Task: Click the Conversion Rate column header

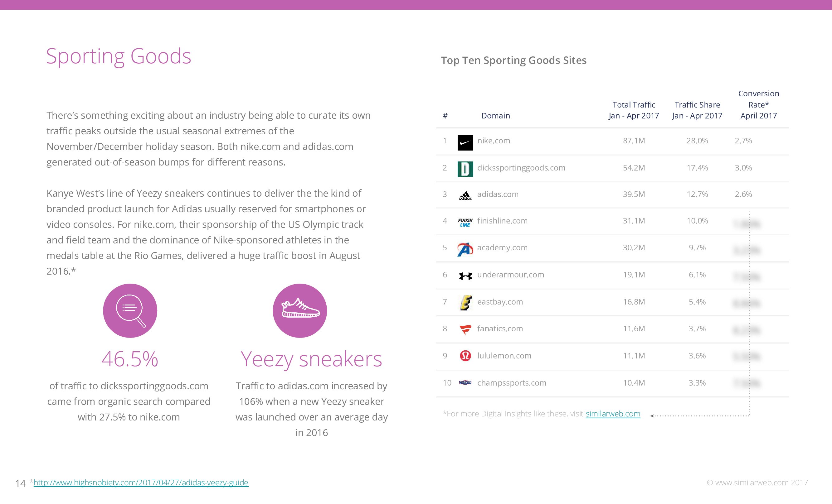Action: tap(758, 105)
